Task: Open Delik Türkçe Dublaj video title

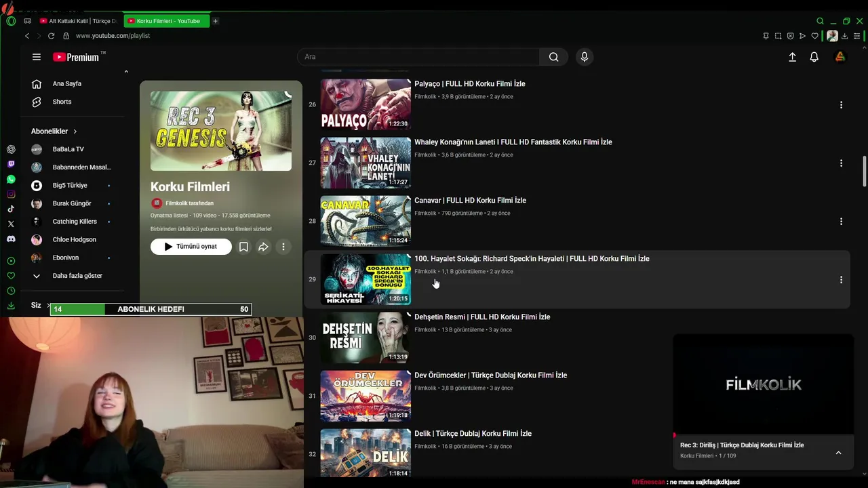Action: pyautogui.click(x=473, y=434)
